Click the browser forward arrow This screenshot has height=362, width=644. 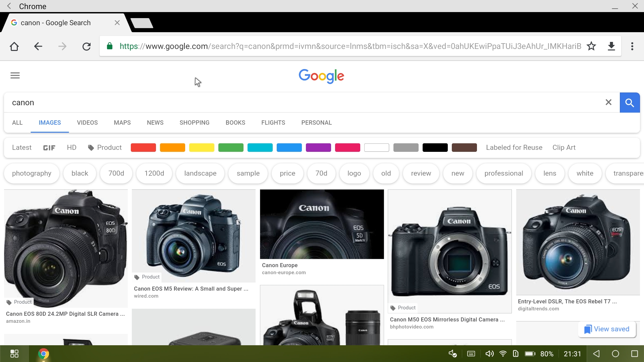[62, 46]
